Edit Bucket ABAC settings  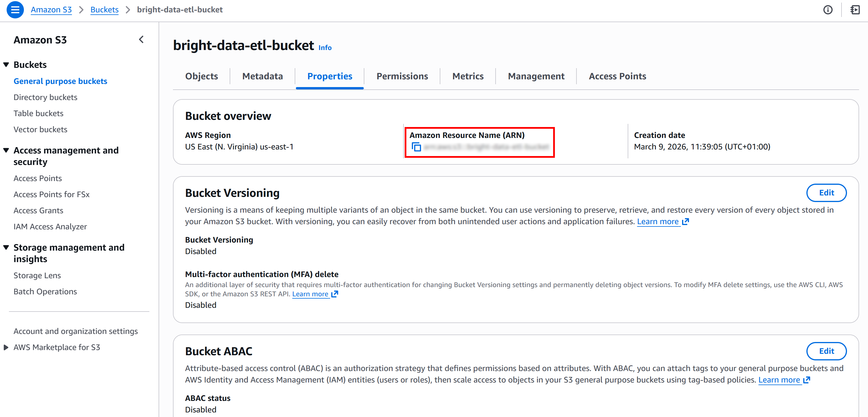coord(826,351)
